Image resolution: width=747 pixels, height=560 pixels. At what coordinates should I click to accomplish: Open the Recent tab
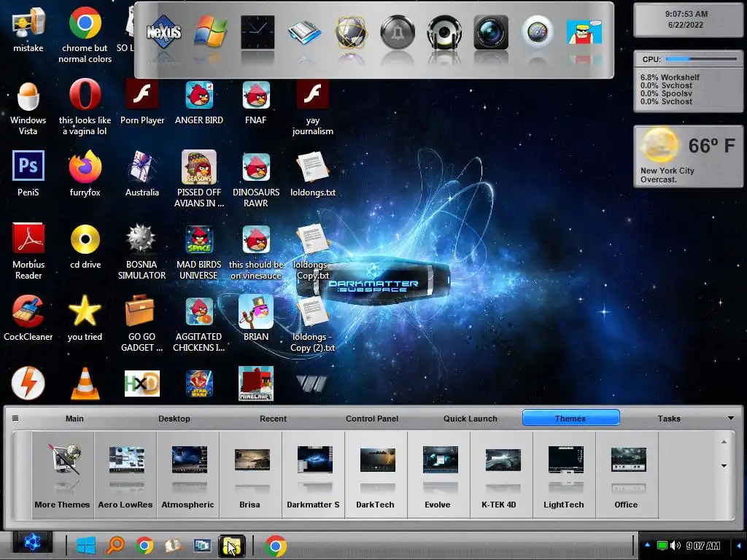point(273,419)
